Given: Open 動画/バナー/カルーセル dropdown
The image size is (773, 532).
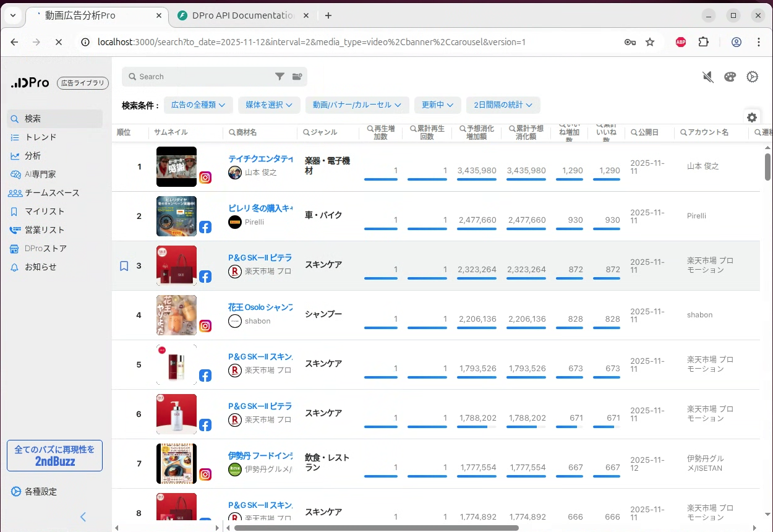Looking at the screenshot, I should (x=357, y=105).
